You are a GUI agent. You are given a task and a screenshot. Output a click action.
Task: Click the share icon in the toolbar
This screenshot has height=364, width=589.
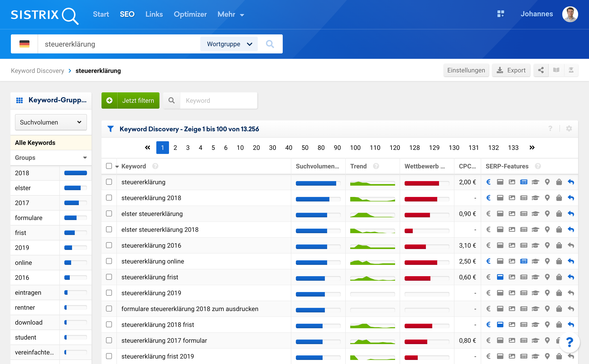pos(541,70)
